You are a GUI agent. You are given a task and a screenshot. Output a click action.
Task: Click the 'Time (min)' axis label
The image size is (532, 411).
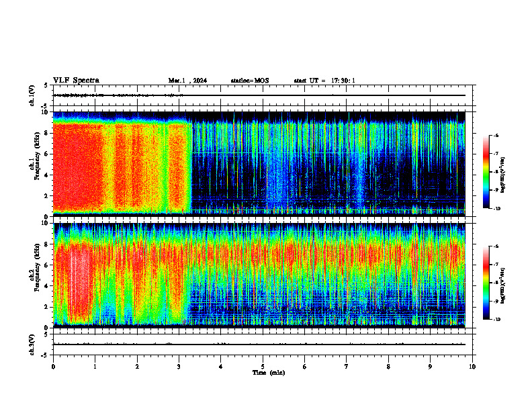(269, 373)
